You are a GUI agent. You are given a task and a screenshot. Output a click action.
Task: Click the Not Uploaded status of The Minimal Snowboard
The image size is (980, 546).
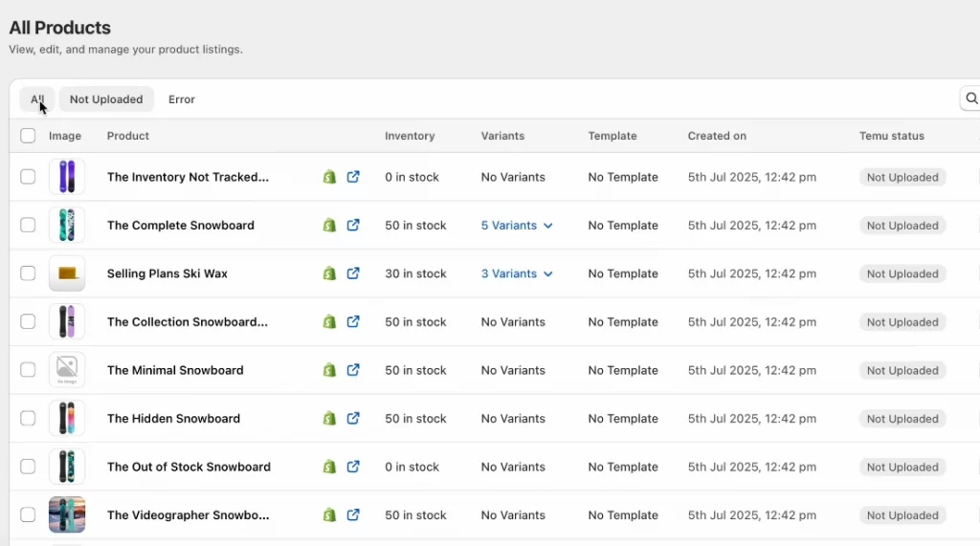click(x=902, y=371)
